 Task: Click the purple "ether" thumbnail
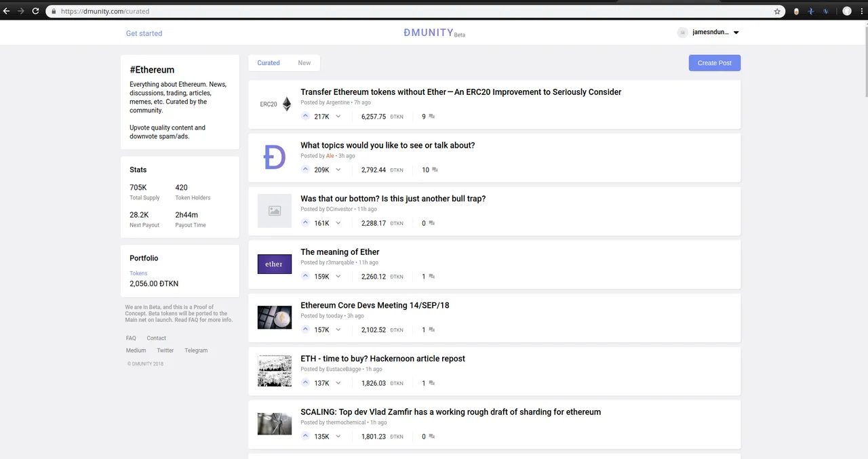tap(275, 264)
